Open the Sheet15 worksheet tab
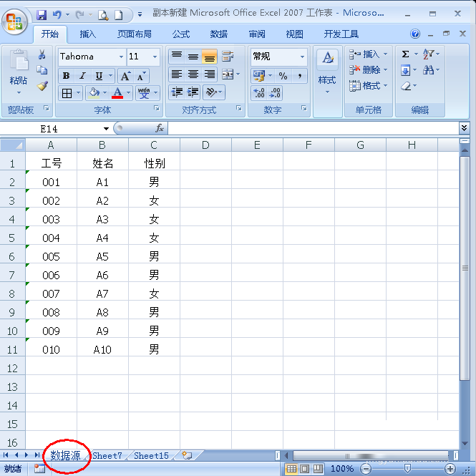 (151, 456)
